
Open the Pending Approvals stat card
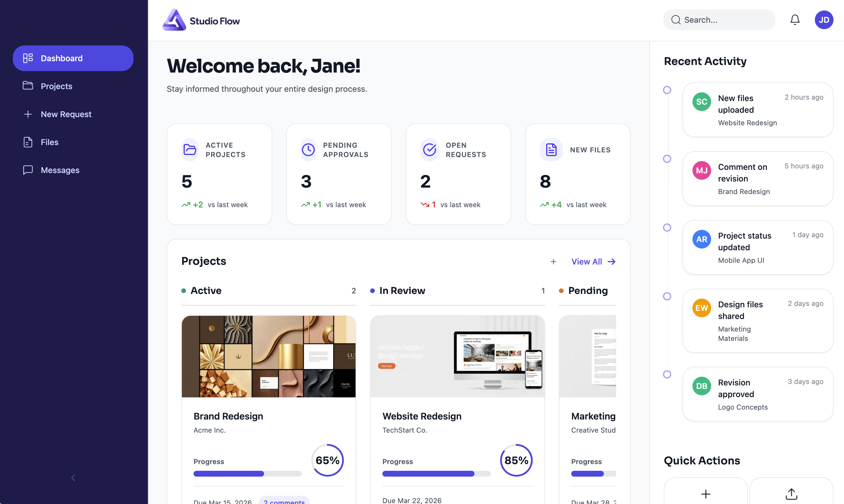tap(339, 174)
